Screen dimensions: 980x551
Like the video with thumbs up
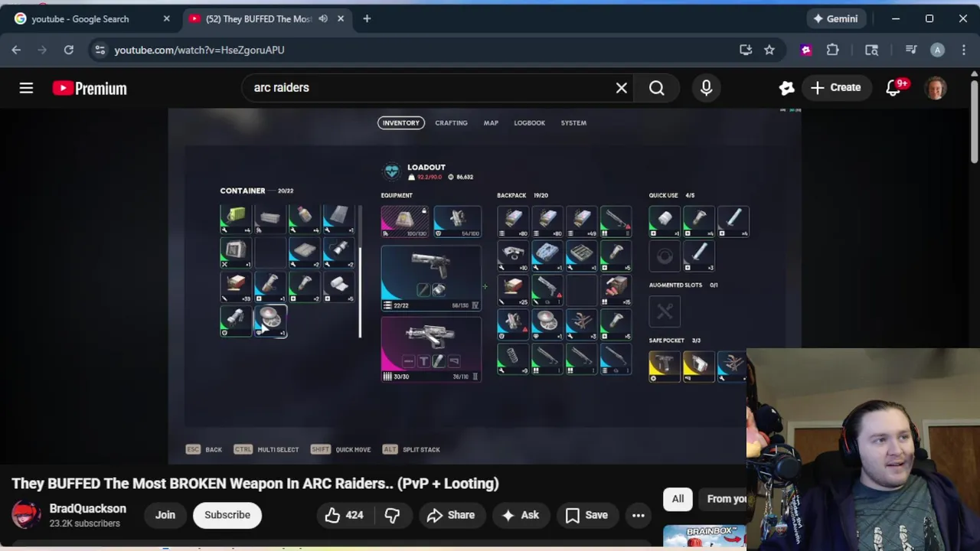[x=345, y=515]
